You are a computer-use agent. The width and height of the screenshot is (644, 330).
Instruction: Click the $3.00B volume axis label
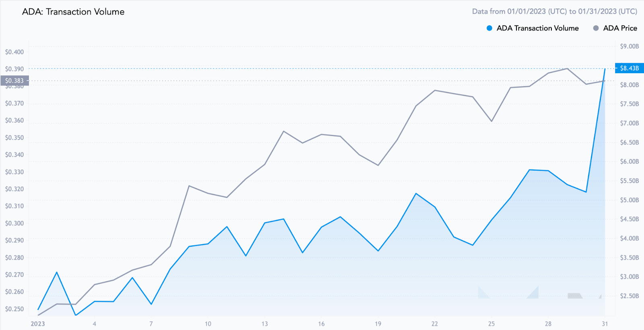(x=630, y=276)
